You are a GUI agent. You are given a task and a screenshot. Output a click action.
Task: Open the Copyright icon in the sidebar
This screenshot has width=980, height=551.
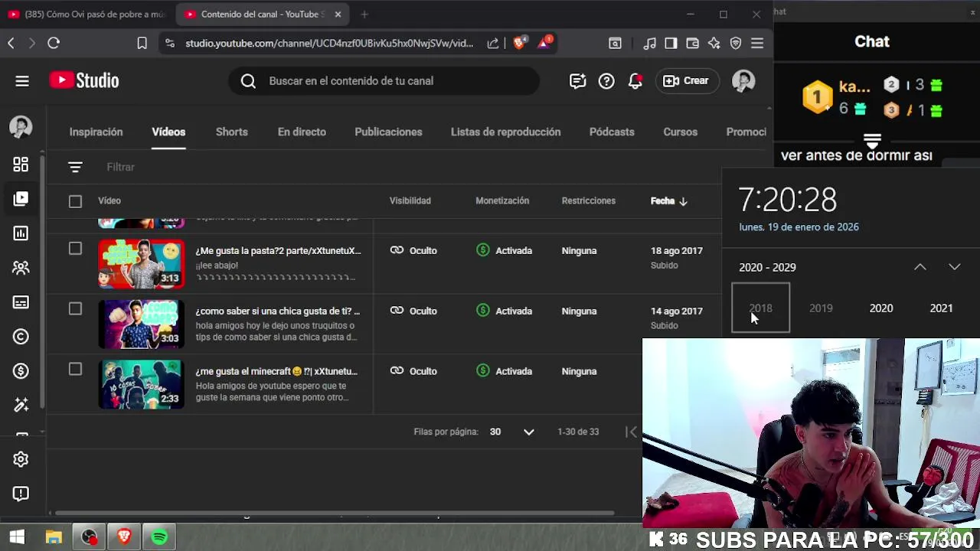click(x=21, y=337)
